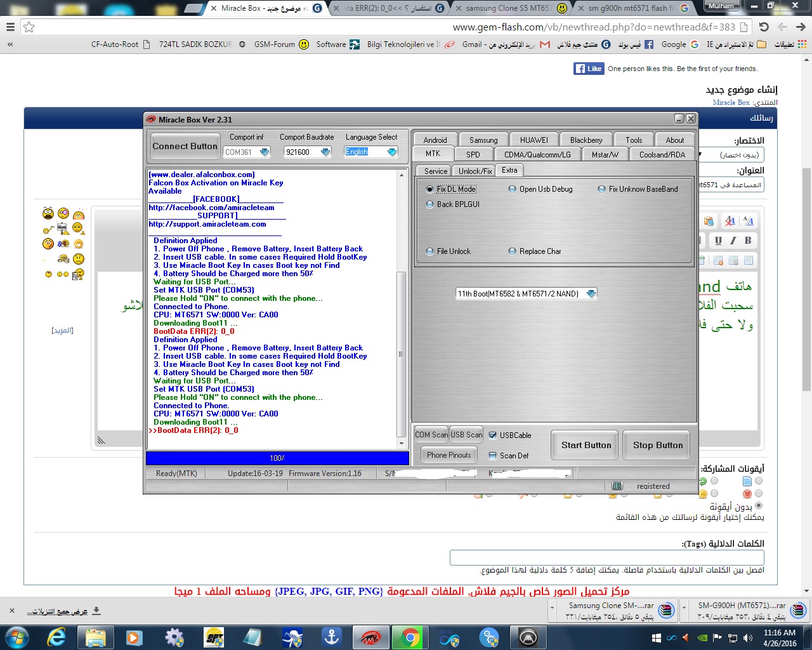The width and height of the screenshot is (812, 650).
Task: Select the 'no icon' radio for post icon
Action: (759, 506)
